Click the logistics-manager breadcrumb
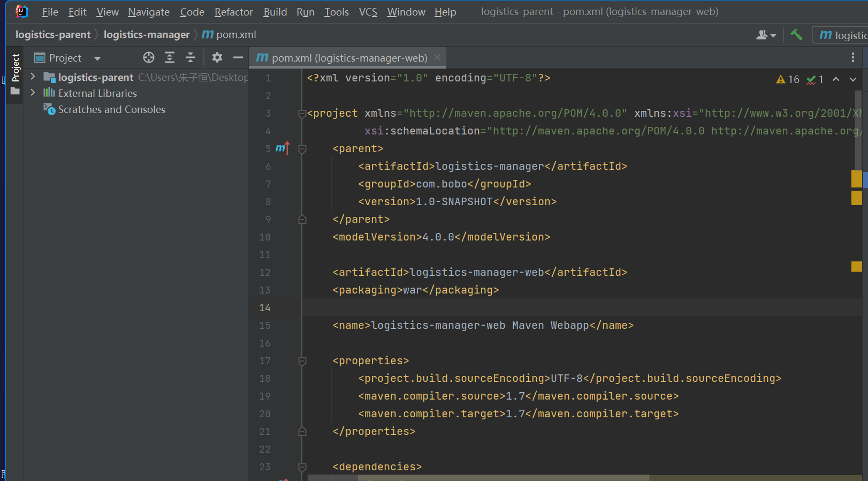The width and height of the screenshot is (868, 481). (147, 35)
